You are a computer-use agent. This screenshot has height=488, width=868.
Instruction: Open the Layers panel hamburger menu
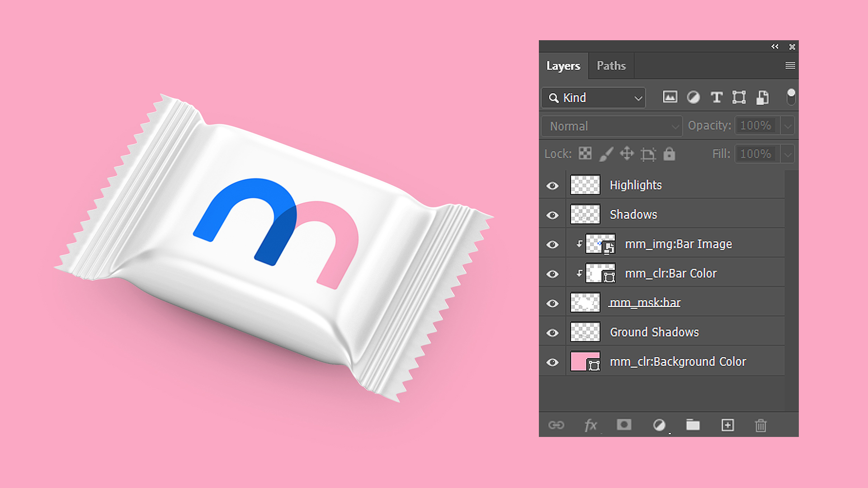tap(790, 66)
